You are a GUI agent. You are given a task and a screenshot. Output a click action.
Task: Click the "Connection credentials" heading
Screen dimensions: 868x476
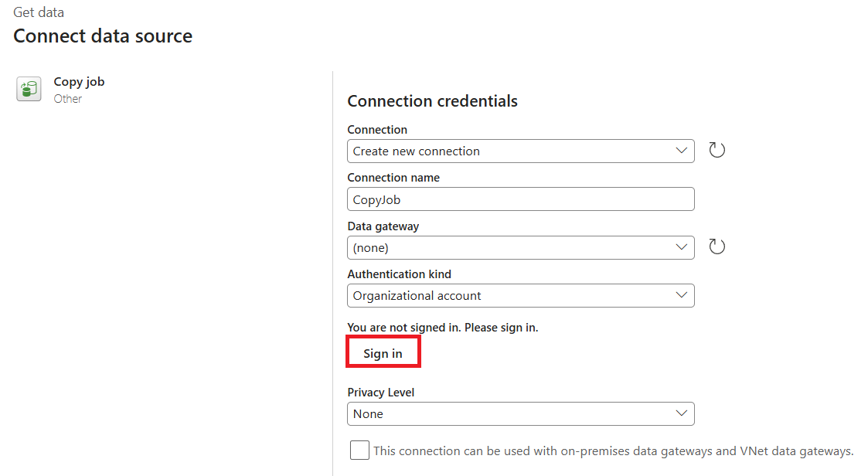click(x=432, y=101)
